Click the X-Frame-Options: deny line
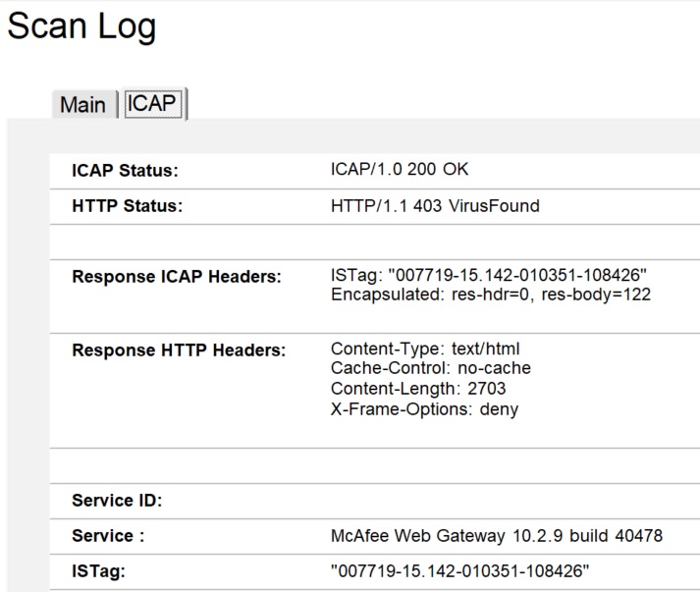 pyautogui.click(x=424, y=408)
